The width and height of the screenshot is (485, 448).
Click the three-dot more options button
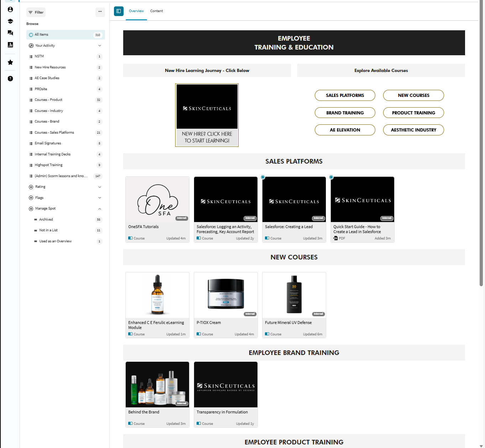point(100,12)
